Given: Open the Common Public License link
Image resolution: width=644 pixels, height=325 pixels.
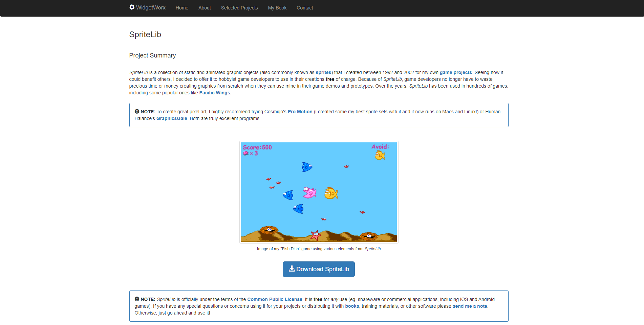Looking at the screenshot, I should click(275, 299).
